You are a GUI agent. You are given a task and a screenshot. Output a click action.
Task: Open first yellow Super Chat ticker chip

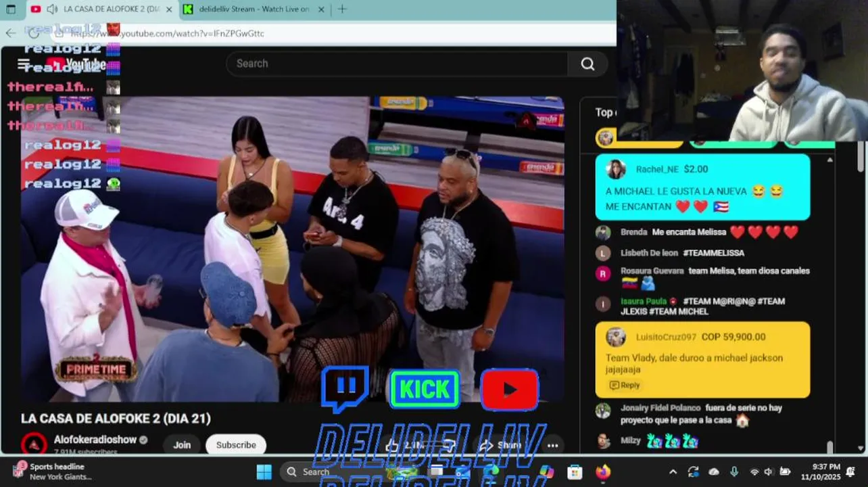[x=639, y=139]
